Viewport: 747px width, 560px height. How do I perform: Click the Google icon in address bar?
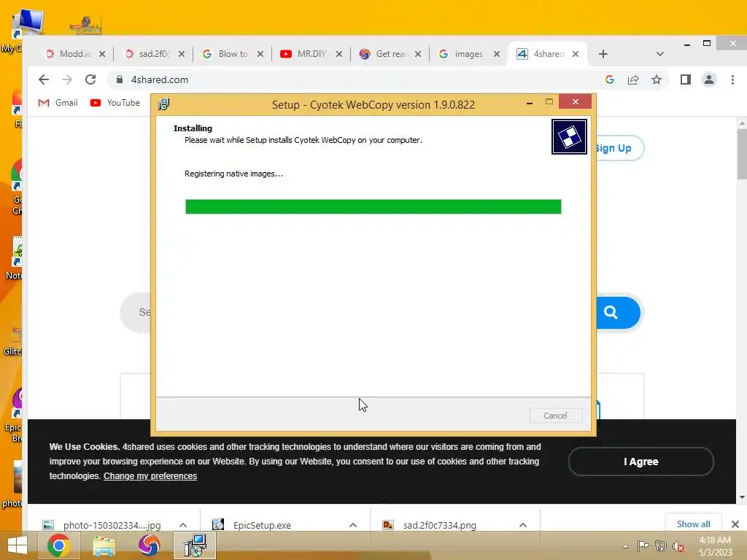pos(610,79)
